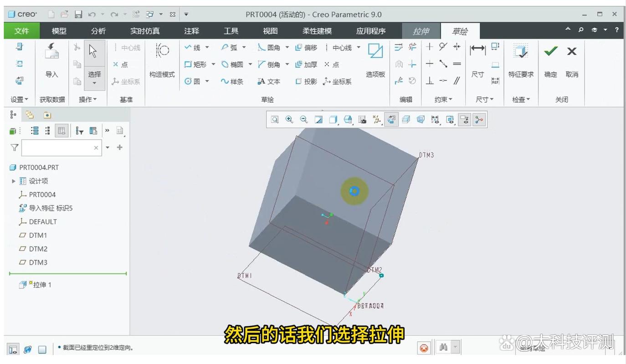
Task: Select the Arc (弧) sketch tool
Action: [x=229, y=47]
